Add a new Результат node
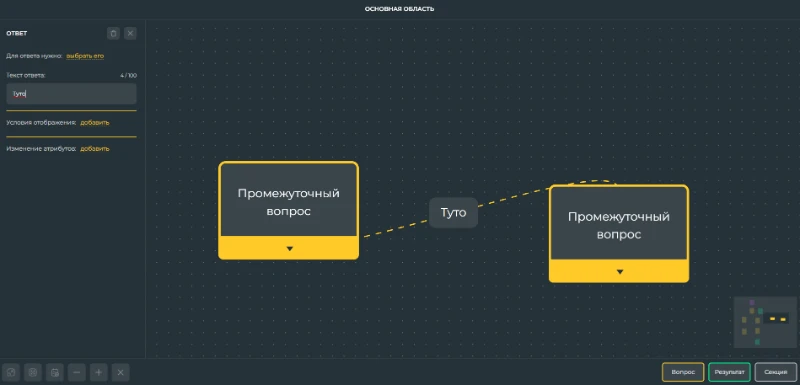This screenshot has width=800, height=385. [729, 372]
